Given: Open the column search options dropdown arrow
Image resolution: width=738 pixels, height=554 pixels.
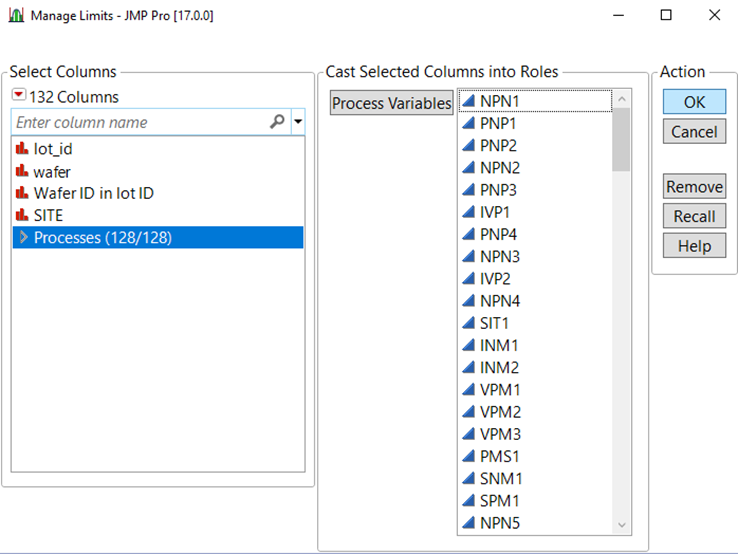Looking at the screenshot, I should 298,123.
